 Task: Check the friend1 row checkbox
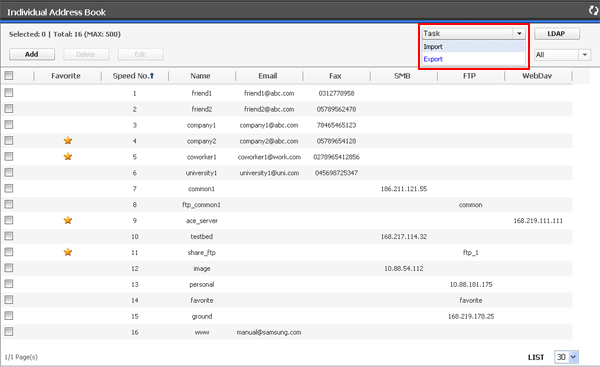point(9,93)
